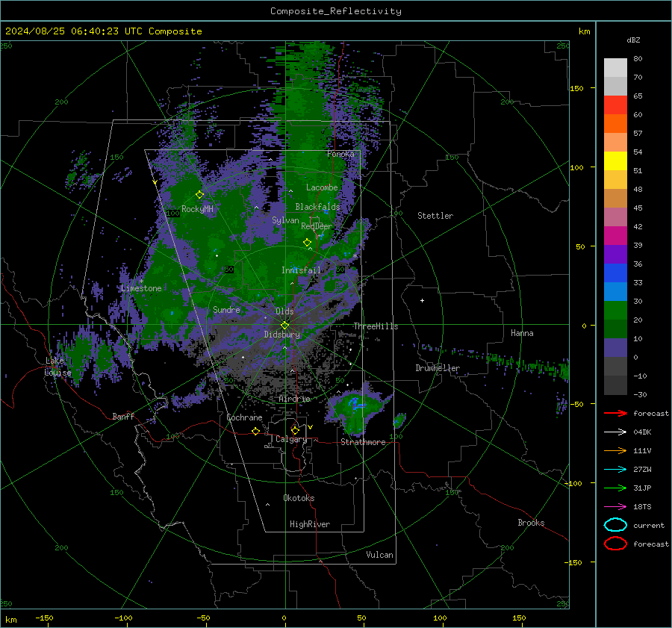Click the Drumheller city label
The width and height of the screenshot is (672, 628).
click(438, 368)
